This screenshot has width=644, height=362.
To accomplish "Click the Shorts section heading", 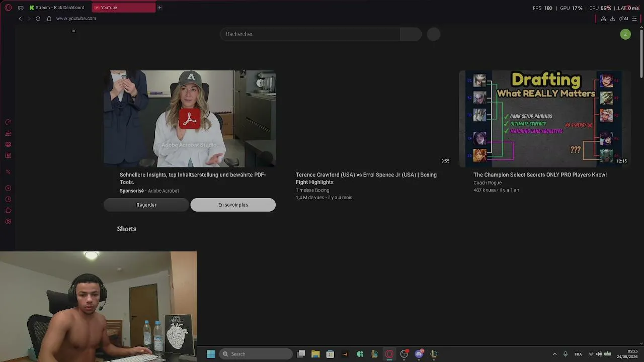I will coord(127,229).
